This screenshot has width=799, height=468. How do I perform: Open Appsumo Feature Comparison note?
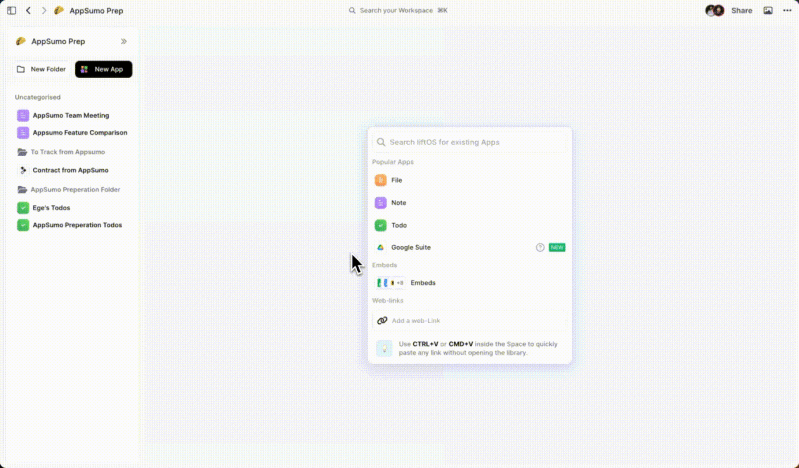coord(72,133)
